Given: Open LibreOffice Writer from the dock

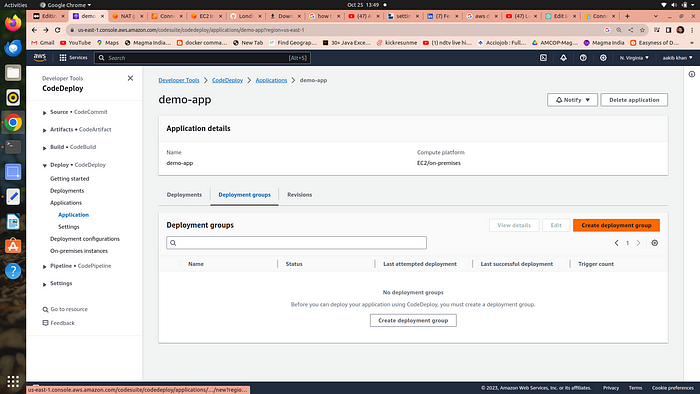Looking at the screenshot, I should coord(13,221).
